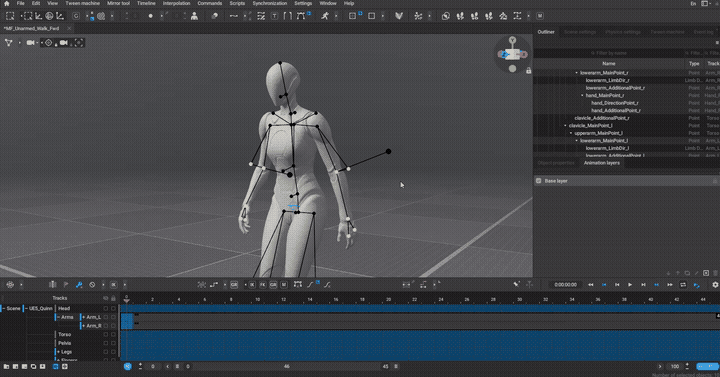Click the viewport camera icon
720x377 pixels.
click(30, 43)
